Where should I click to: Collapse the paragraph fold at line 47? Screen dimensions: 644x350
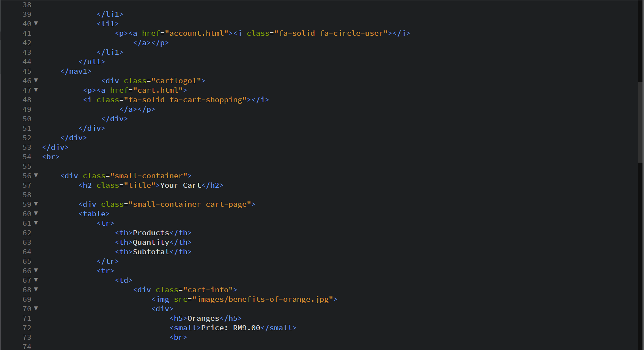35,90
